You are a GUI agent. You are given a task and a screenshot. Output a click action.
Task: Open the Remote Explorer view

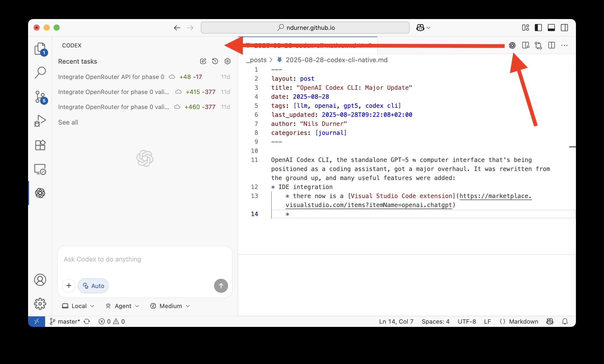click(40, 169)
